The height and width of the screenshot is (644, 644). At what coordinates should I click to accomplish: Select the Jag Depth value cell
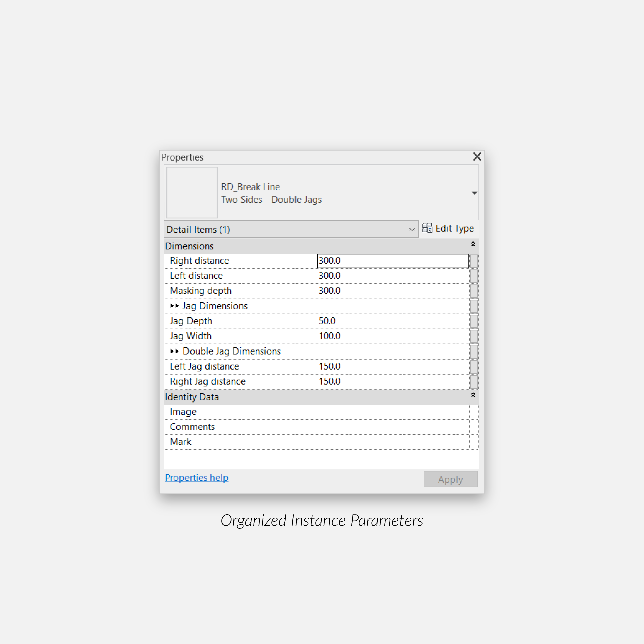(x=392, y=321)
